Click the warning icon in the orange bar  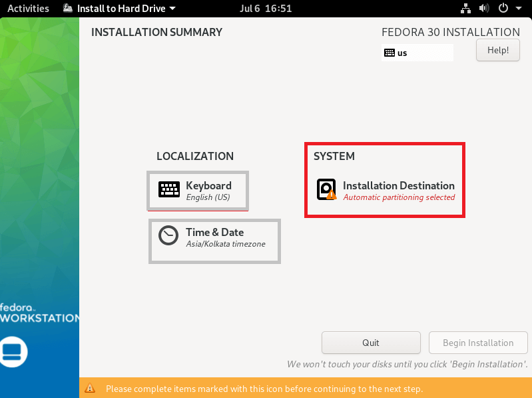90,388
